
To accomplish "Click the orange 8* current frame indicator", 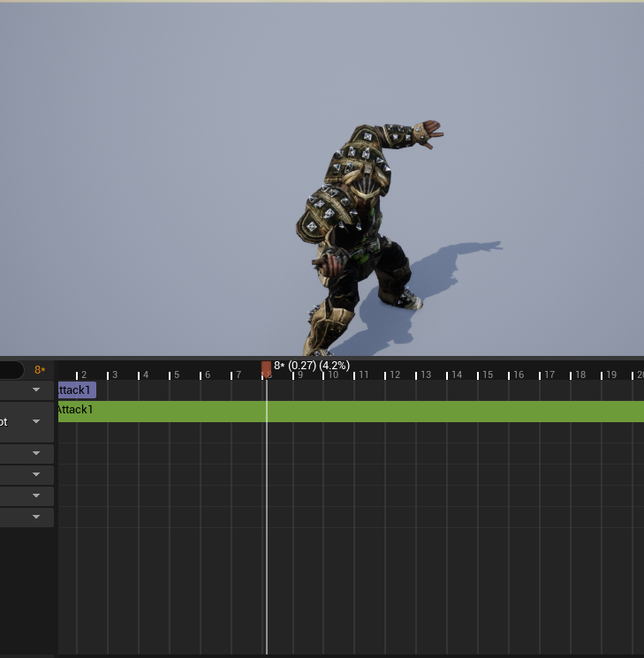I will pos(40,370).
